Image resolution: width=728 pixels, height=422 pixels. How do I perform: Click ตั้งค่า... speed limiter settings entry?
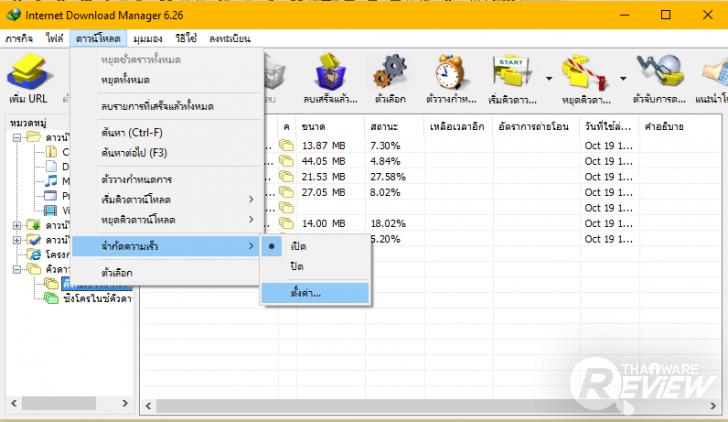[x=315, y=293]
